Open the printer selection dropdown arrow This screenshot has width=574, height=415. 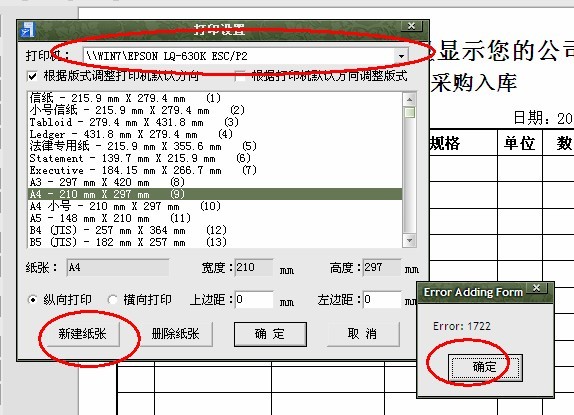point(401,56)
